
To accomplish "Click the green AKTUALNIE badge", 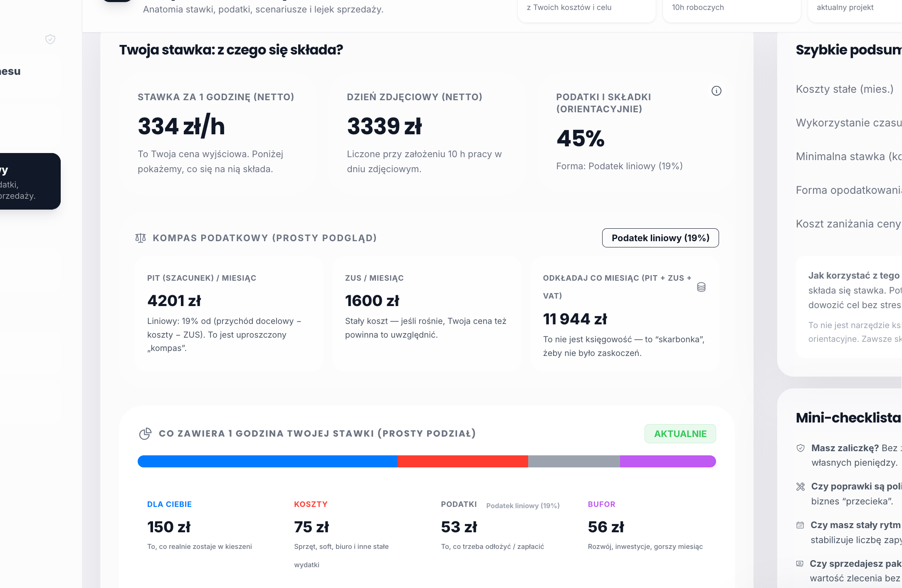I will 680,434.
